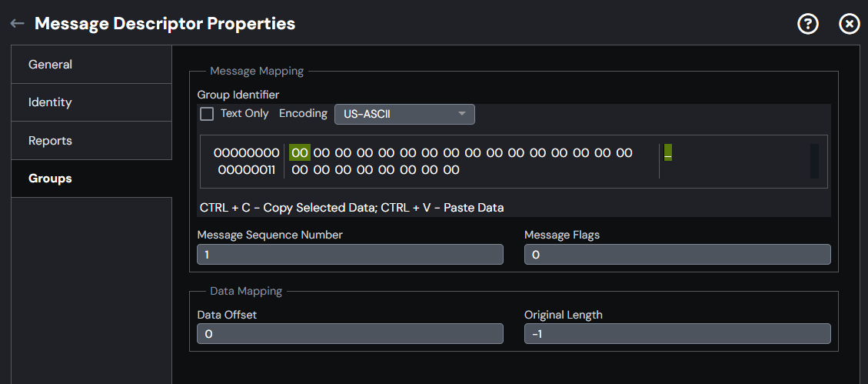The width and height of the screenshot is (868, 384).
Task: Select the last byte of first hex row
Action: (x=624, y=153)
